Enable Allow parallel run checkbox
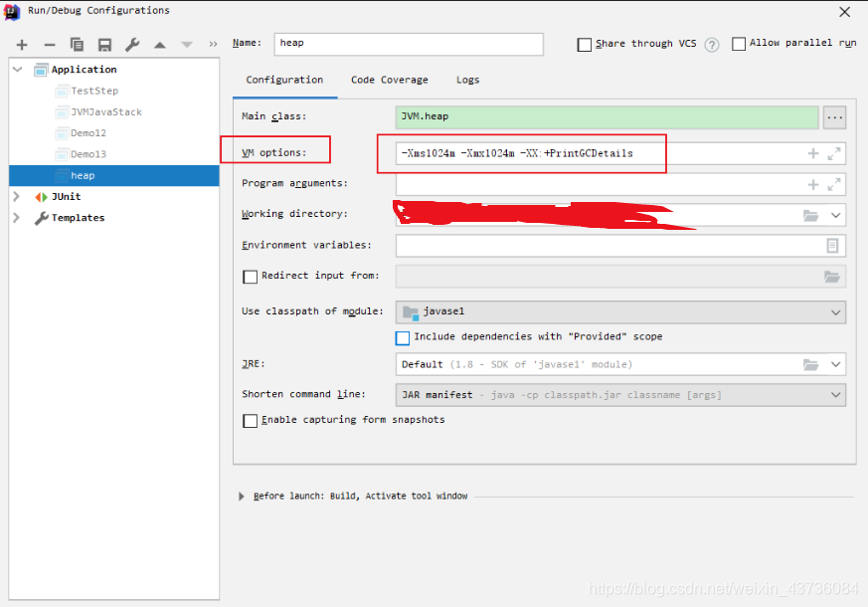 (x=739, y=44)
